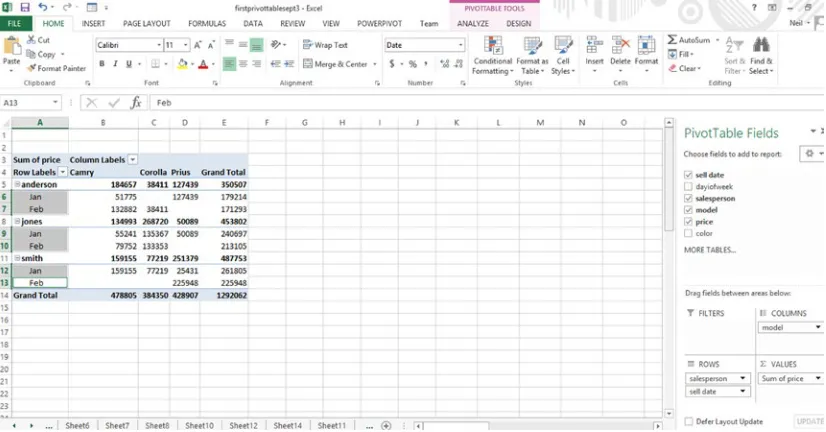Viewport: 826px width, 432px height.
Task: Click the Paste clipboard icon
Action: (11, 47)
